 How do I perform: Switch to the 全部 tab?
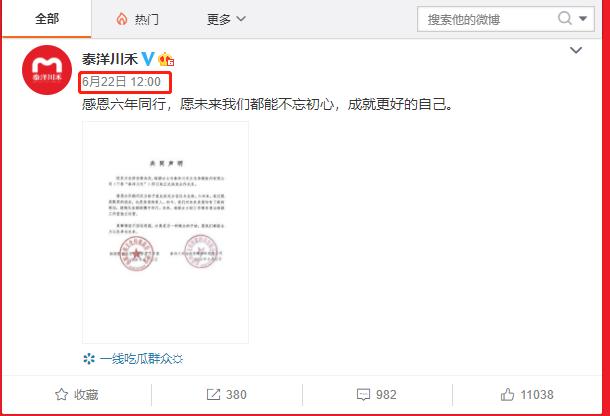pyautogui.click(x=47, y=19)
